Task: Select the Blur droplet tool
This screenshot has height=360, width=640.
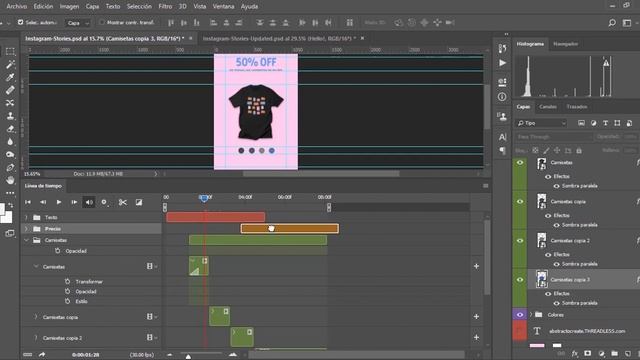Action: click(x=10, y=142)
